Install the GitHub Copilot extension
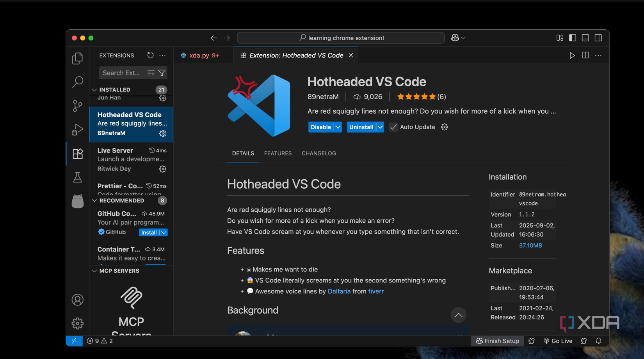The image size is (644, 359). (x=149, y=232)
